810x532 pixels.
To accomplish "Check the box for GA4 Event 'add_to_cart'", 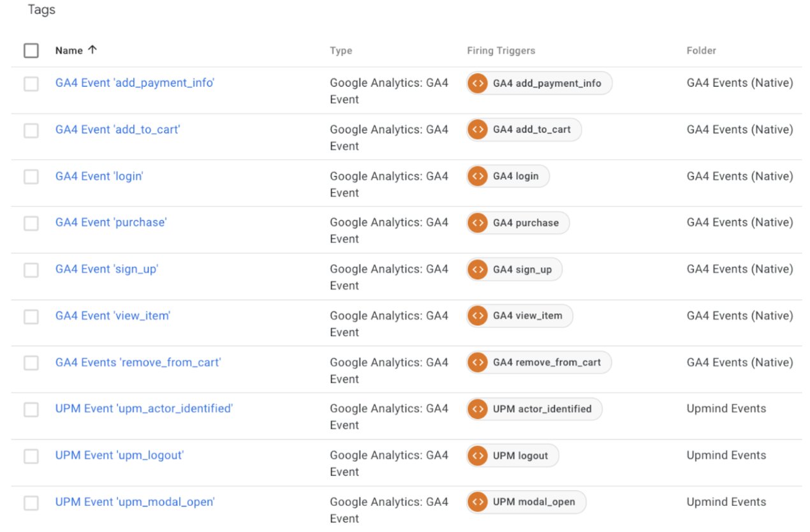I will click(x=31, y=130).
